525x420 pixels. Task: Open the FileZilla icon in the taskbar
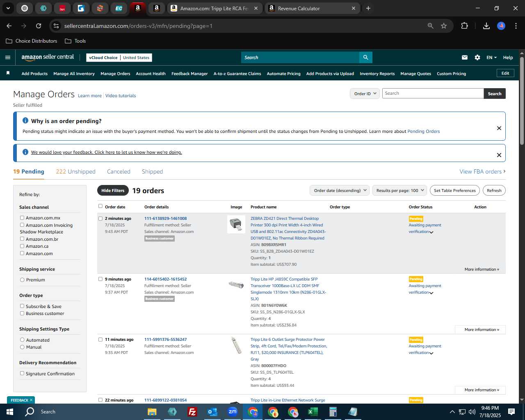[x=192, y=412]
